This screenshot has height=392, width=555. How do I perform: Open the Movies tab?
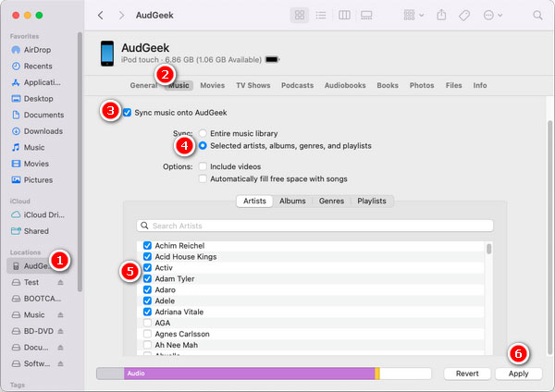213,85
